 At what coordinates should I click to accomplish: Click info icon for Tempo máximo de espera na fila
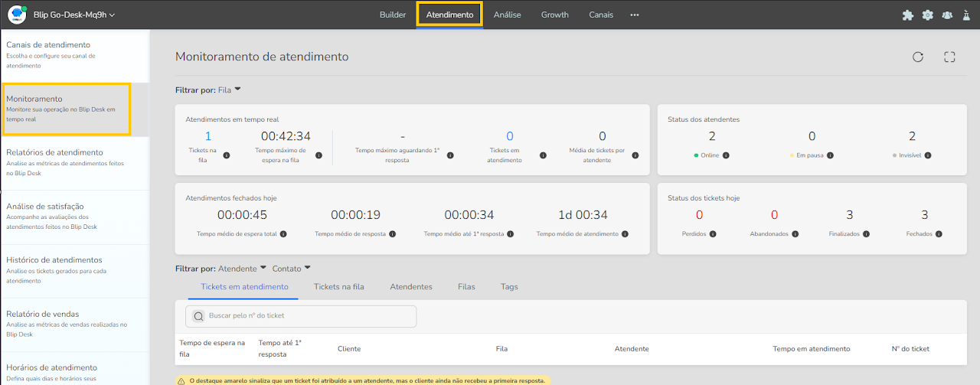(x=318, y=155)
